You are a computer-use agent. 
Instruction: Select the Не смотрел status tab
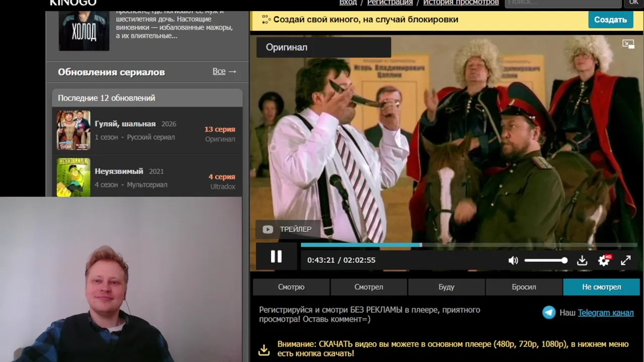tap(602, 287)
